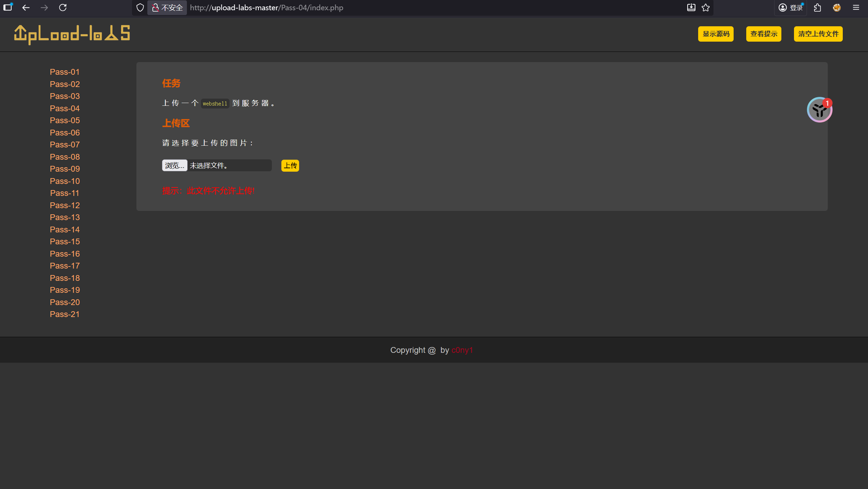Bookmark this page with star icon
The height and width of the screenshot is (489, 868).
(x=706, y=8)
